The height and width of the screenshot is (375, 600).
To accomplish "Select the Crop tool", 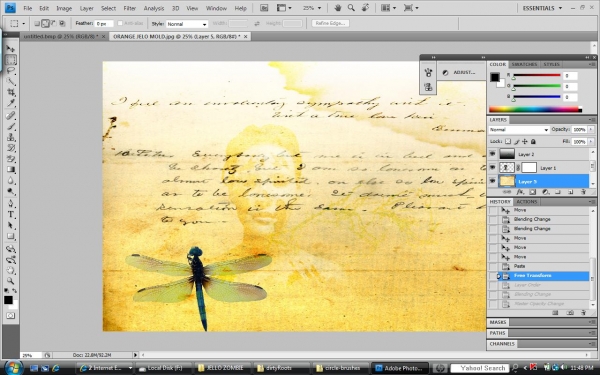I will 11,92.
